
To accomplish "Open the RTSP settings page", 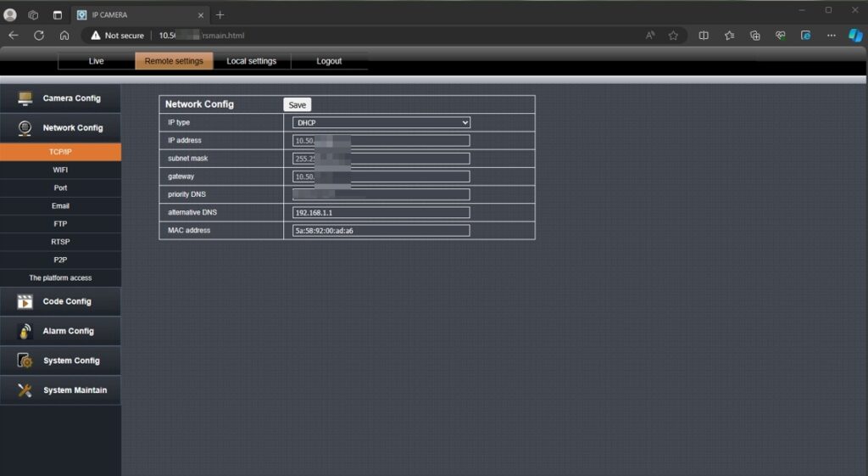I will (x=60, y=242).
